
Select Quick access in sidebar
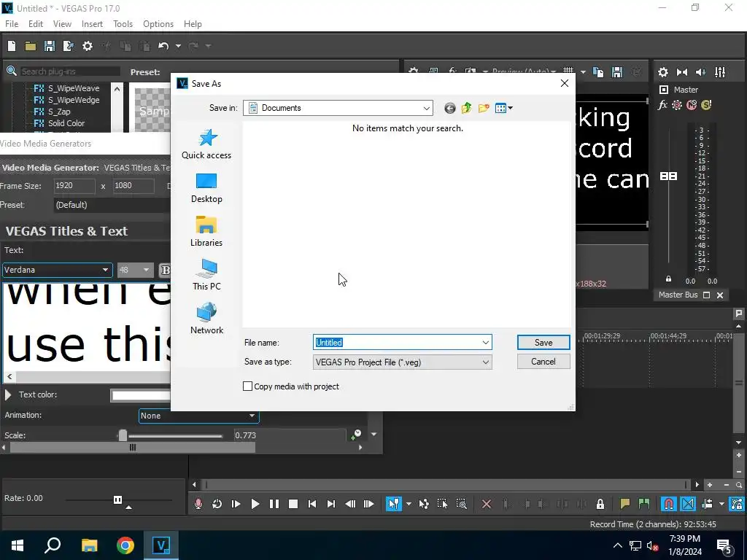tap(206, 144)
